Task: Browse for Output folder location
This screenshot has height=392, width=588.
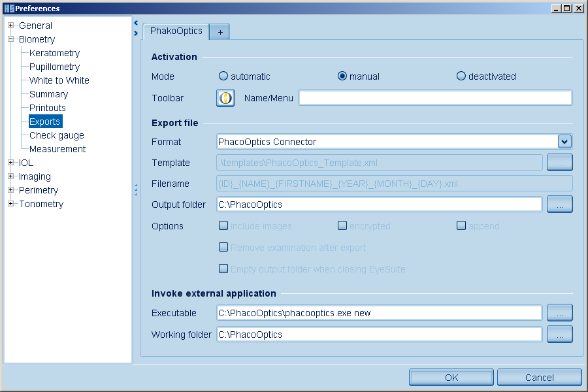Action: click(x=559, y=204)
